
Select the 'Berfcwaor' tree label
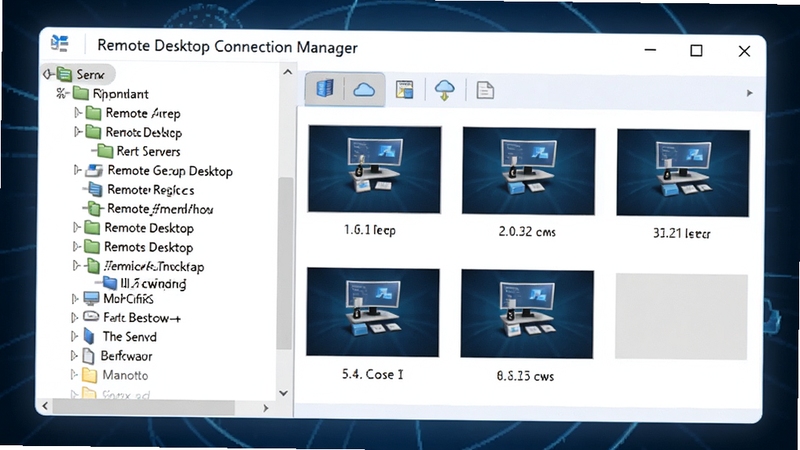(x=126, y=356)
